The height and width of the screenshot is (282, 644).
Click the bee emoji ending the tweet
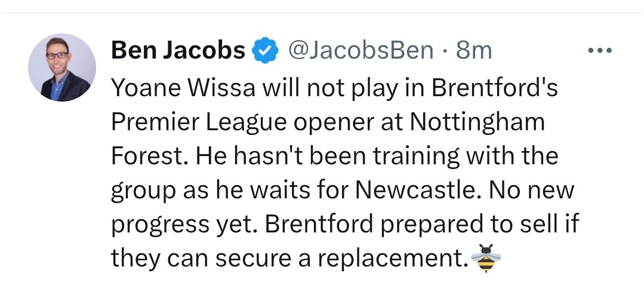click(x=486, y=258)
